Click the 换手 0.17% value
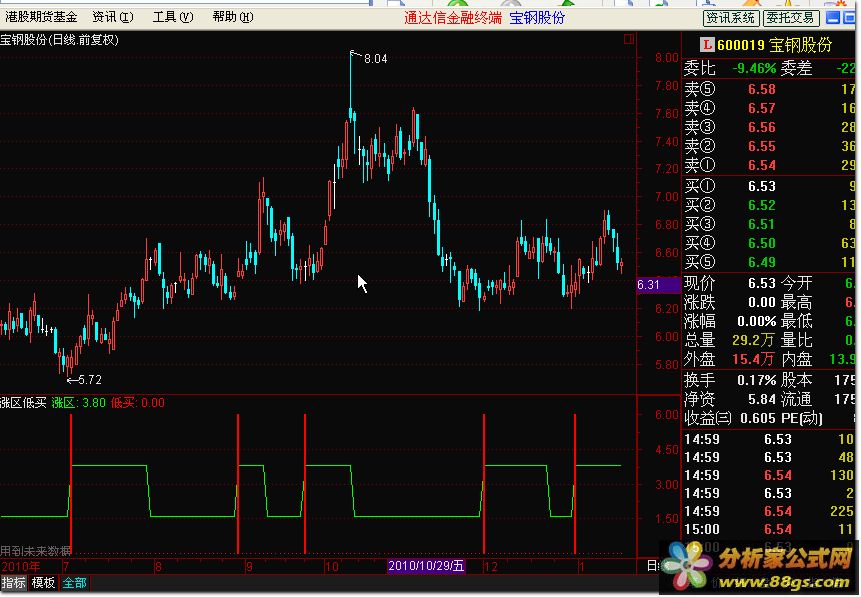 coord(756,380)
